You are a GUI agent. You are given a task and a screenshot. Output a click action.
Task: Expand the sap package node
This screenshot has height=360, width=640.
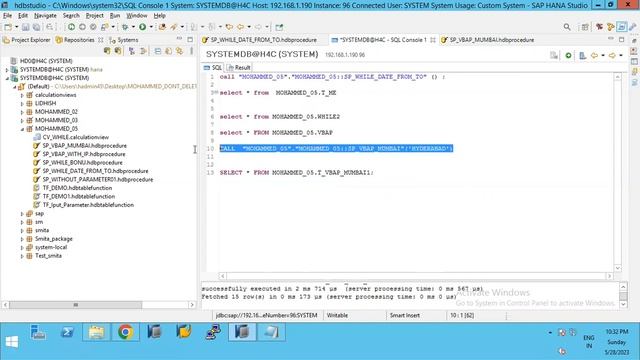click(x=22, y=214)
